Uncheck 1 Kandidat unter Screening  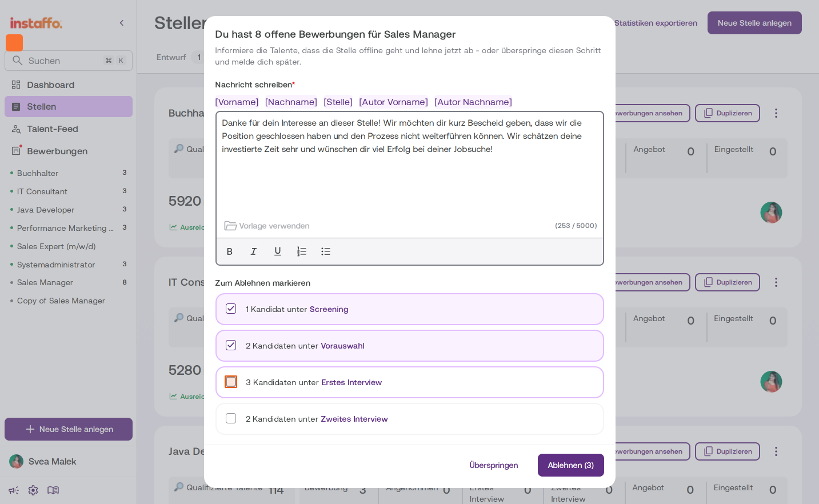pyautogui.click(x=231, y=309)
